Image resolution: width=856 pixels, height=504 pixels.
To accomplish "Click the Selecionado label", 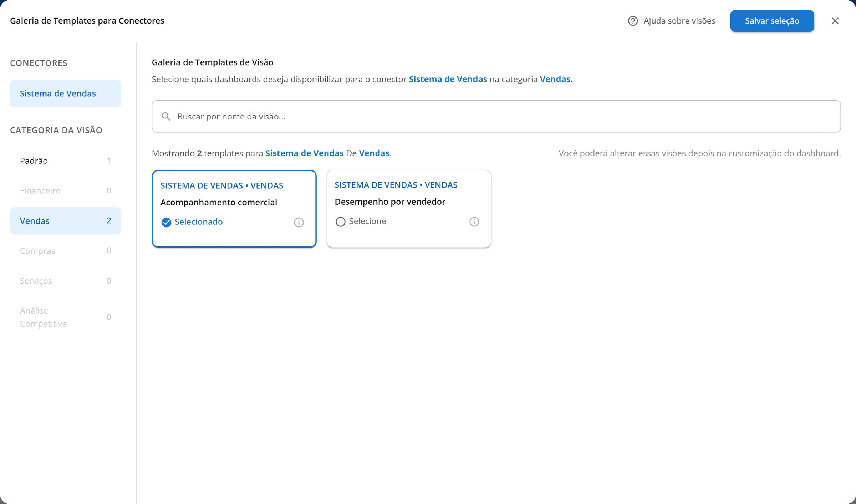I will (x=199, y=222).
